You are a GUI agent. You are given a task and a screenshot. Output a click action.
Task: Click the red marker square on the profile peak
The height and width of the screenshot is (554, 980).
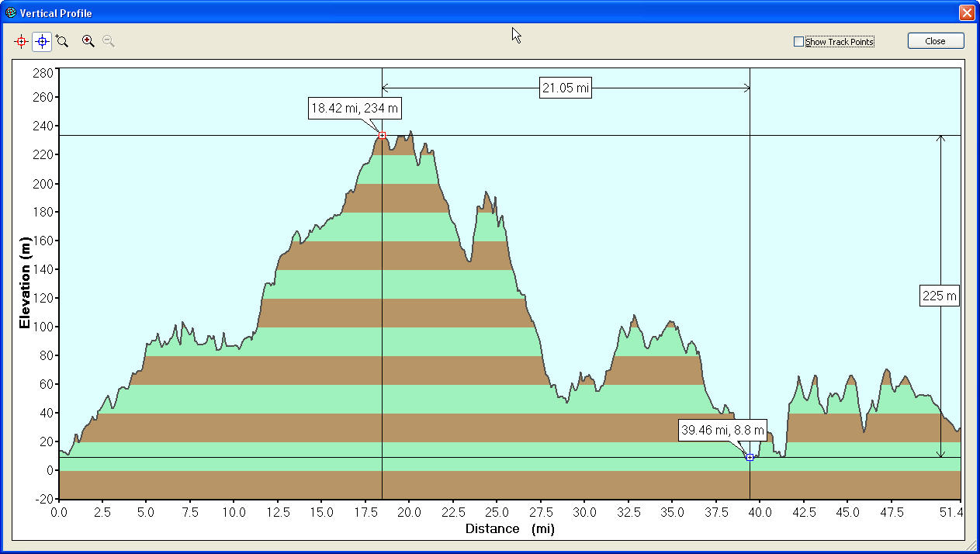[382, 136]
